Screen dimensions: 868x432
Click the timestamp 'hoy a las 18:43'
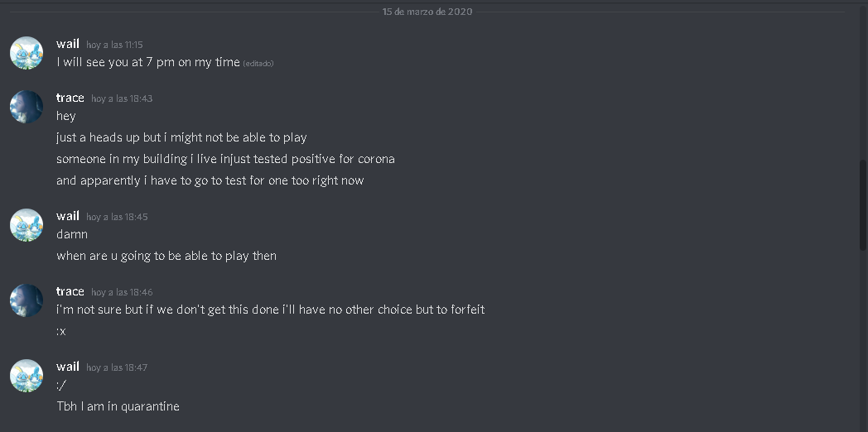(x=122, y=98)
